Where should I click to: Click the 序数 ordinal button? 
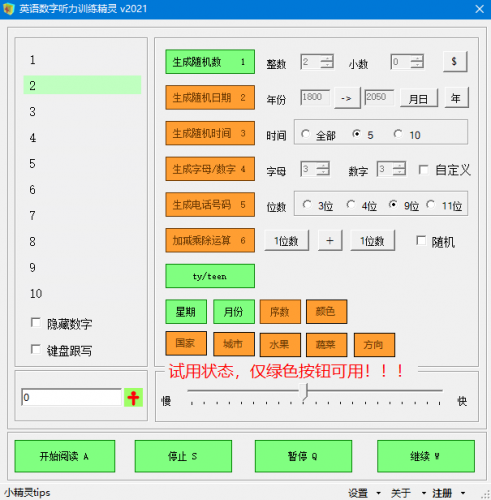pyautogui.click(x=280, y=312)
